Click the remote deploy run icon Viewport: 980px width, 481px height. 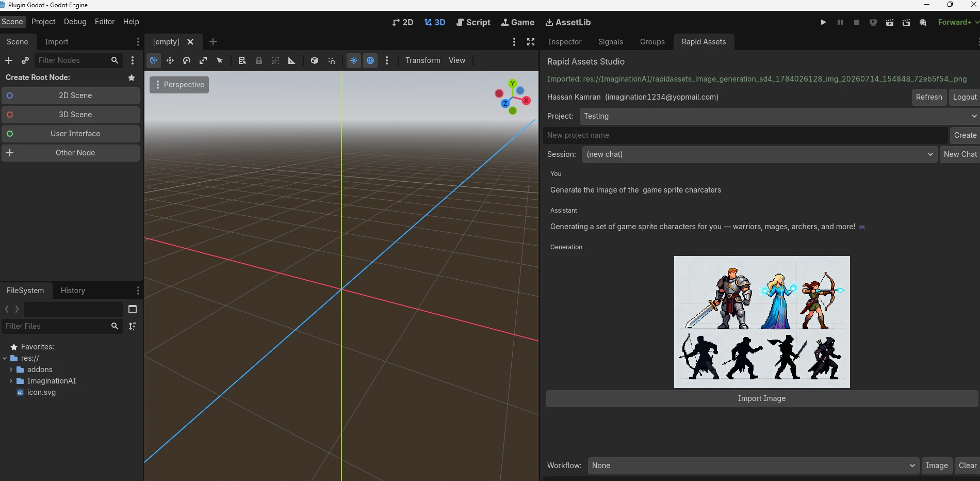[x=873, y=22]
